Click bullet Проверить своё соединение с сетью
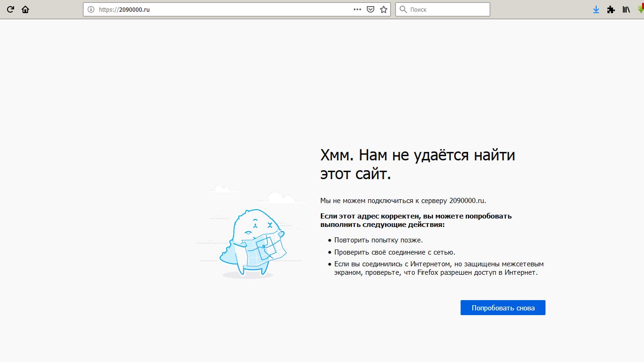 click(x=394, y=252)
